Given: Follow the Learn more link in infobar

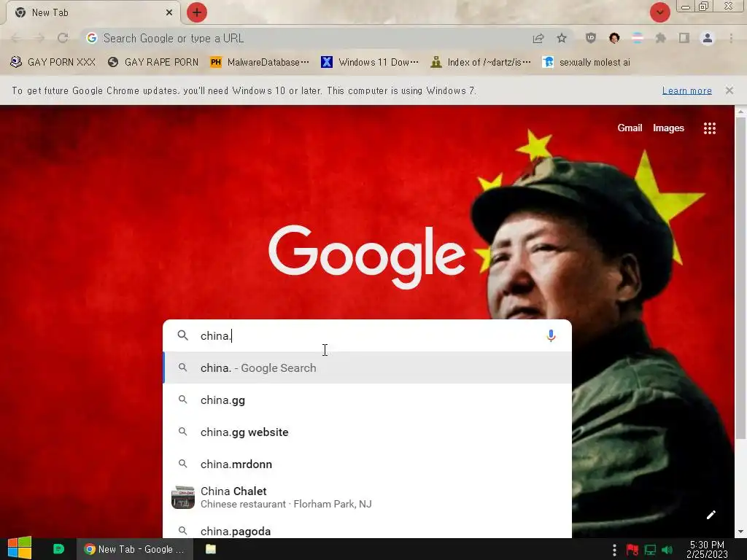Looking at the screenshot, I should 687,90.
